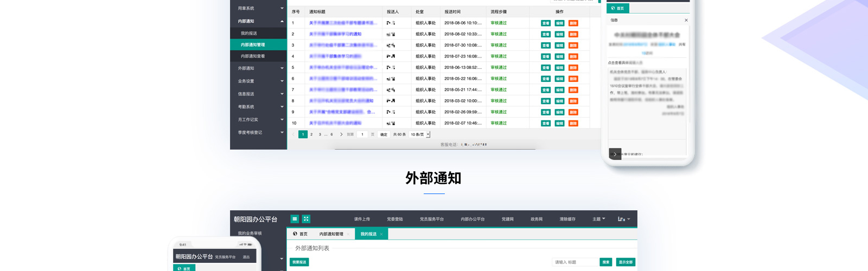This screenshot has height=271, width=868.
Task: Open the 10条/页 page size dropdown
Action: 420,134
